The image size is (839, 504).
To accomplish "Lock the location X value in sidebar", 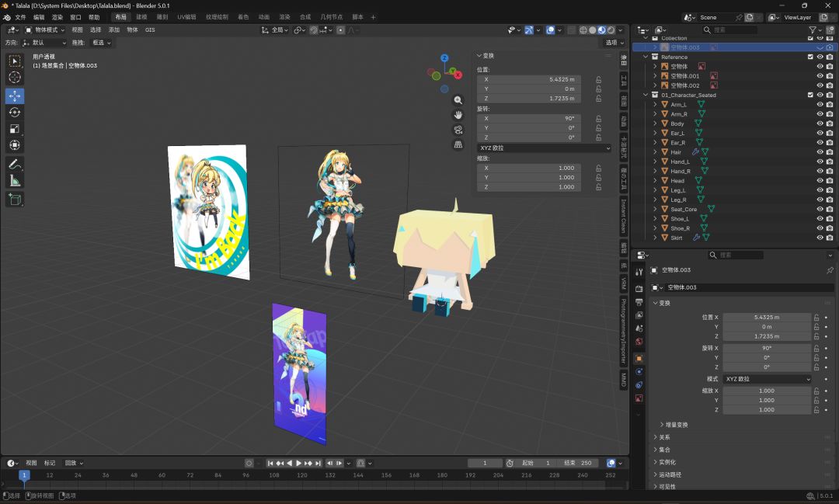I will [x=599, y=80].
